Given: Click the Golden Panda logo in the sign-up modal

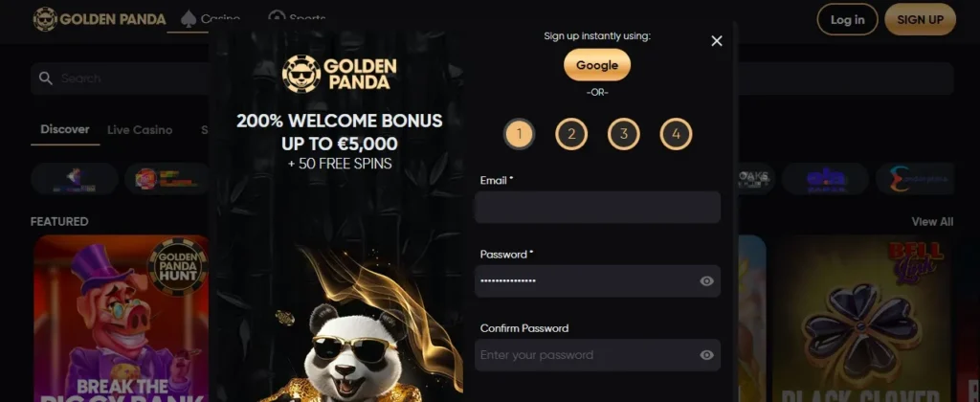Looking at the screenshot, I should (x=340, y=74).
